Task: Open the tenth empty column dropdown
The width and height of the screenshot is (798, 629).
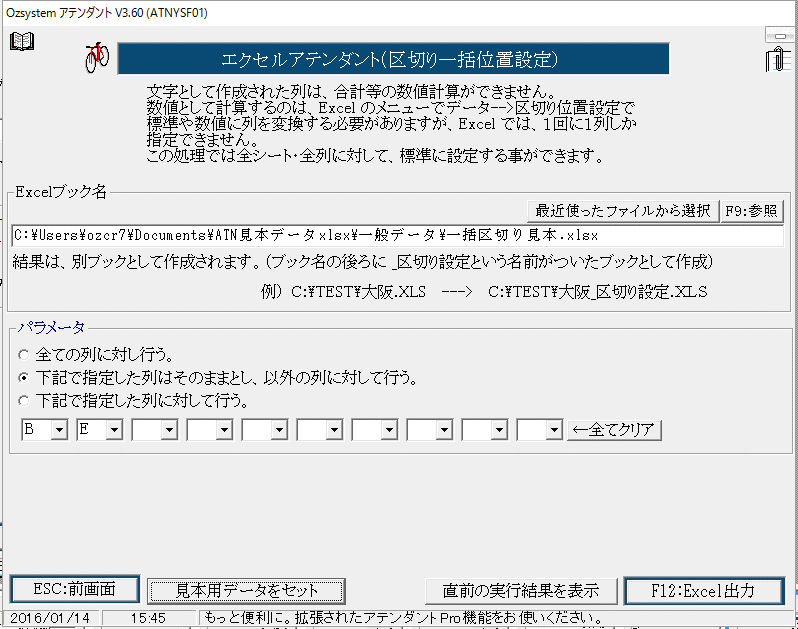Action: pos(554,430)
